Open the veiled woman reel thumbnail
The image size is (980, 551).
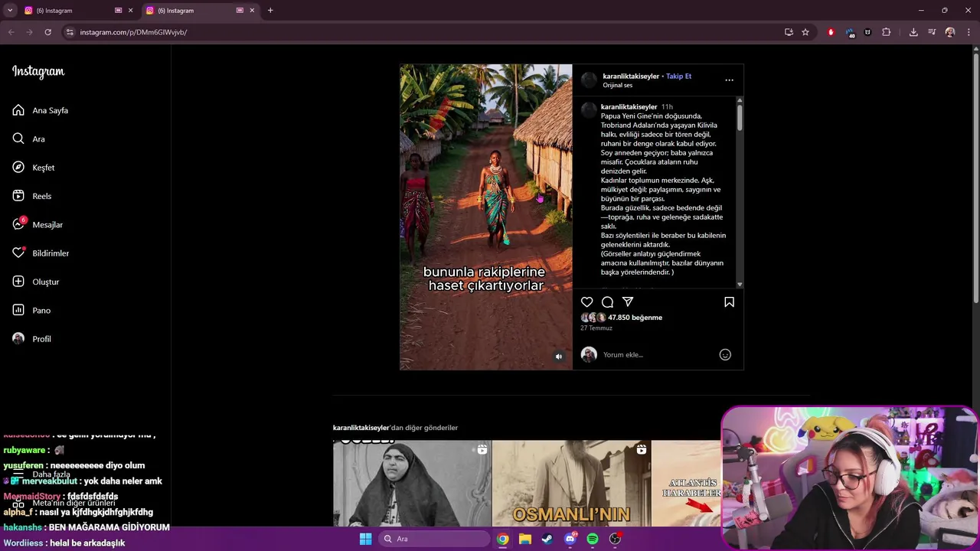click(x=412, y=484)
